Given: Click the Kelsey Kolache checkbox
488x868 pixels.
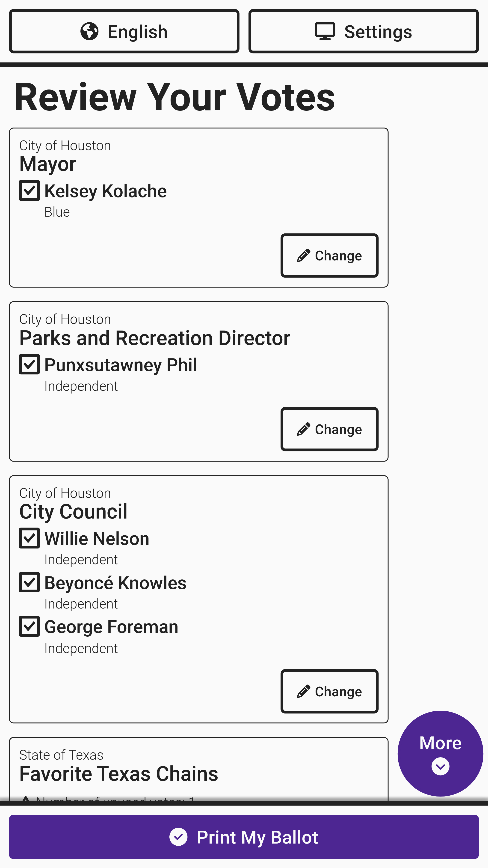Looking at the screenshot, I should (29, 191).
